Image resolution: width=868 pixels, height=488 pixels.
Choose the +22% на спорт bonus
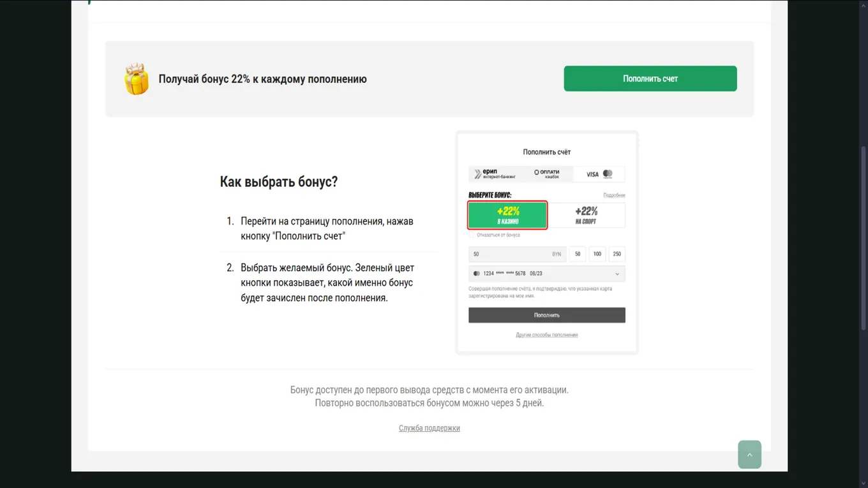586,216
